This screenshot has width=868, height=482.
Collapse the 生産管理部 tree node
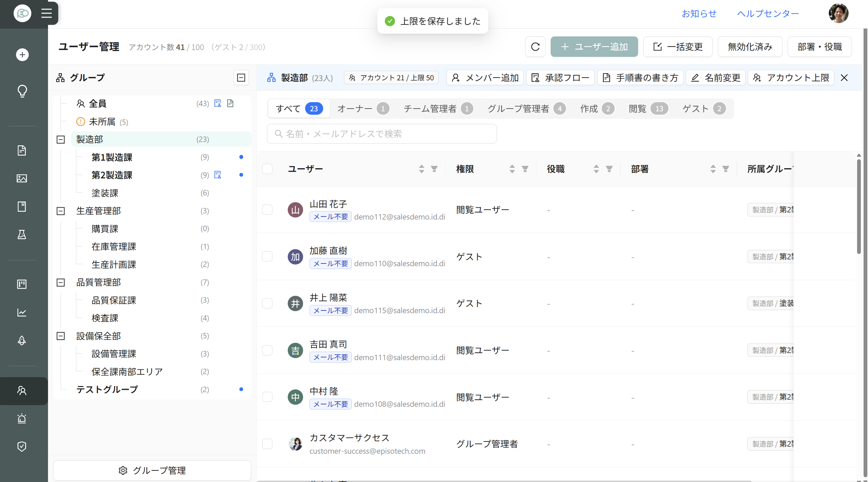click(x=61, y=211)
